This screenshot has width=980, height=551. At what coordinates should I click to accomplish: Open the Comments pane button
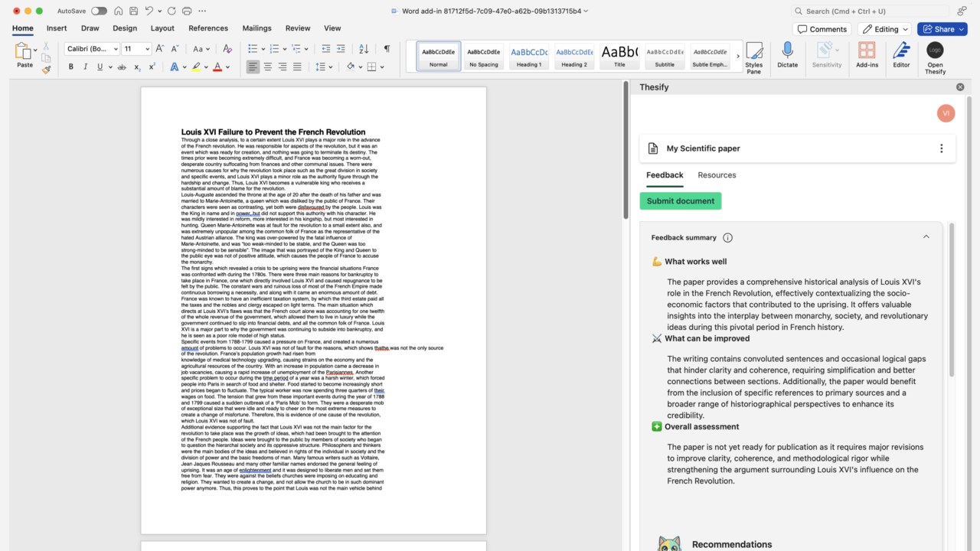[822, 29]
